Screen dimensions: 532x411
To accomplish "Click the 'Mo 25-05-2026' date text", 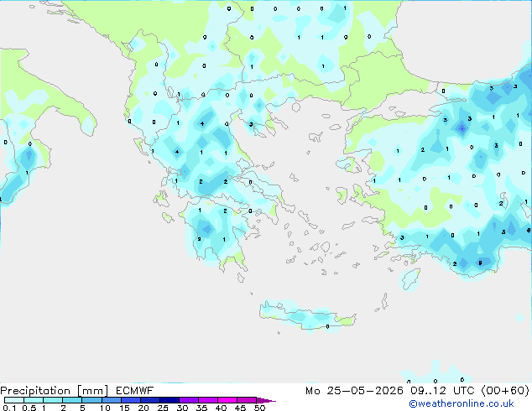I will 354,391.
